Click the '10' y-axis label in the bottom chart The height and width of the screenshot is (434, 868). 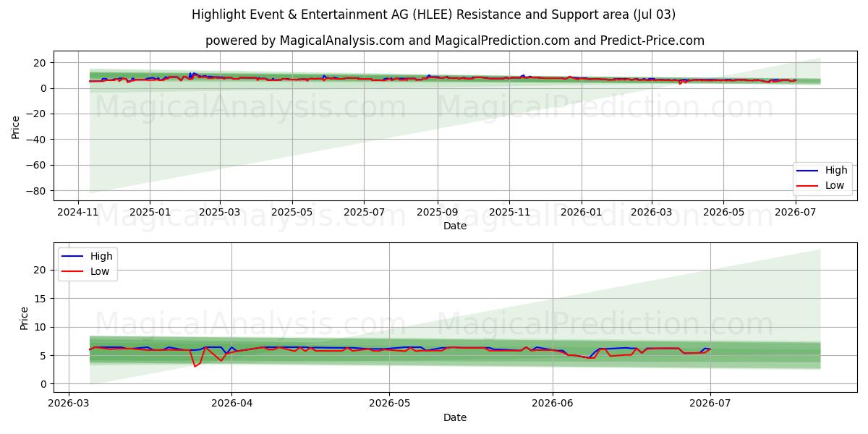click(x=41, y=327)
